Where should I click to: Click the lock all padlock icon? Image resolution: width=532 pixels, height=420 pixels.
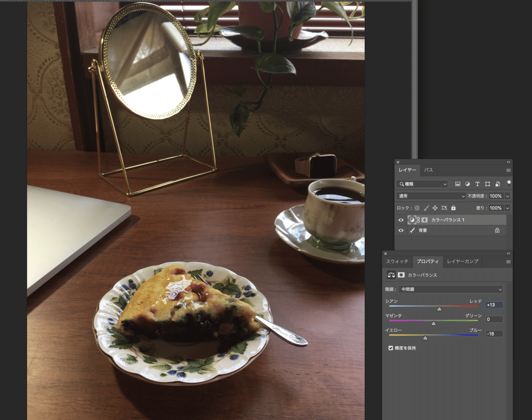[453, 208]
